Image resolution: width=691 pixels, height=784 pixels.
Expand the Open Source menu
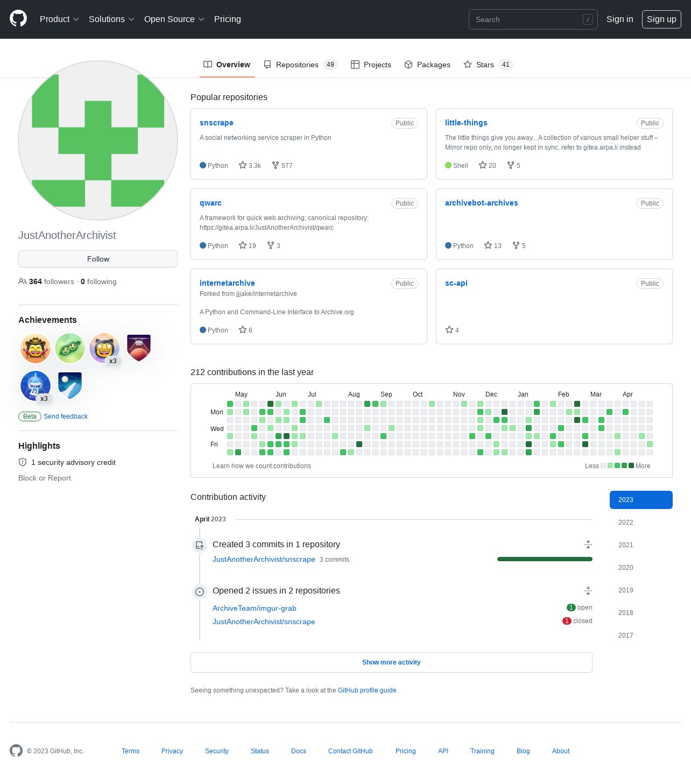click(174, 19)
